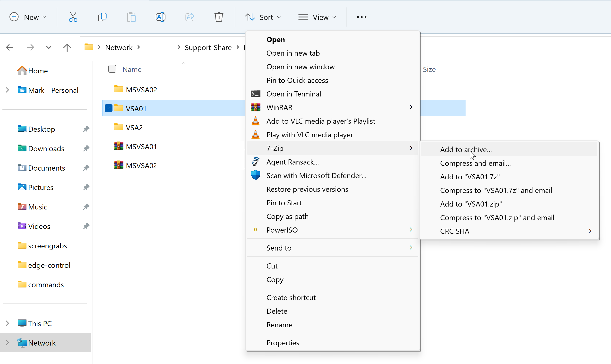This screenshot has height=364, width=611.
Task: Sort by the Name column header
Action: [x=132, y=69]
